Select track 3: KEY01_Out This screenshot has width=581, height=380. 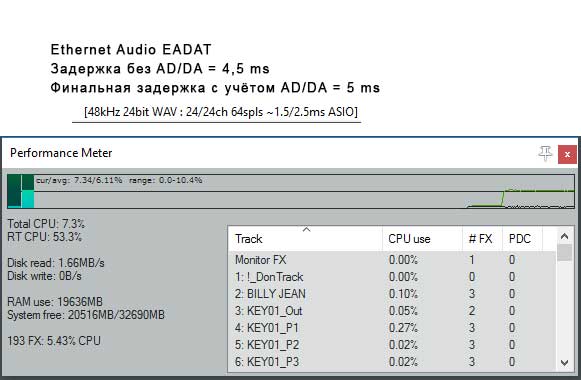click(392, 311)
